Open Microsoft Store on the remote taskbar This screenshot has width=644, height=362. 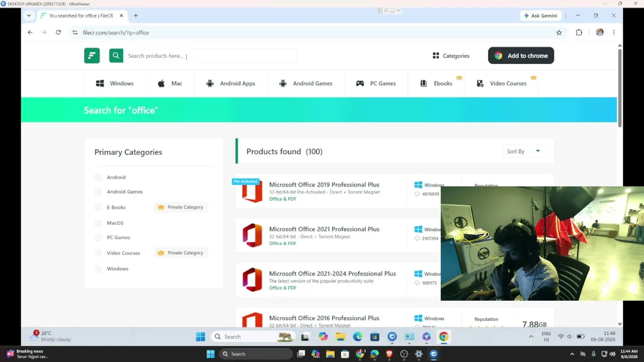point(374,337)
